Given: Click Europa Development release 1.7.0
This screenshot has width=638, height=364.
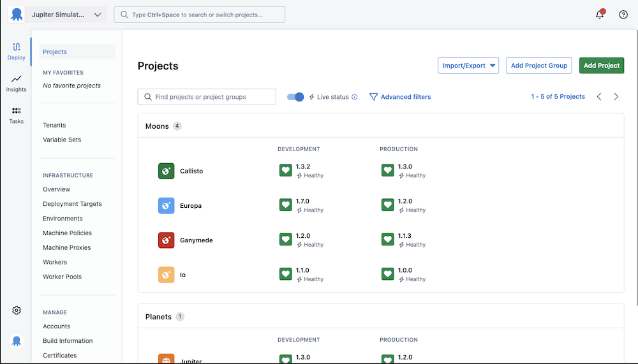Looking at the screenshot, I should (302, 201).
